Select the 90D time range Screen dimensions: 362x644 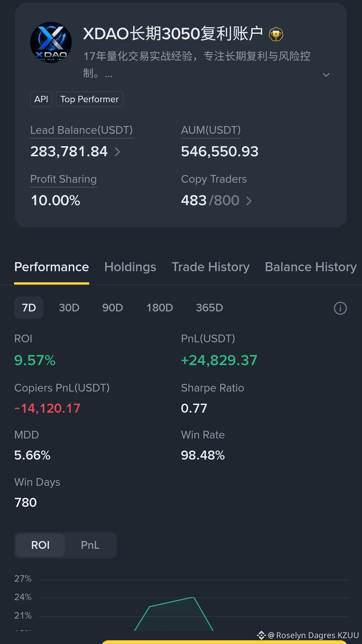(113, 308)
